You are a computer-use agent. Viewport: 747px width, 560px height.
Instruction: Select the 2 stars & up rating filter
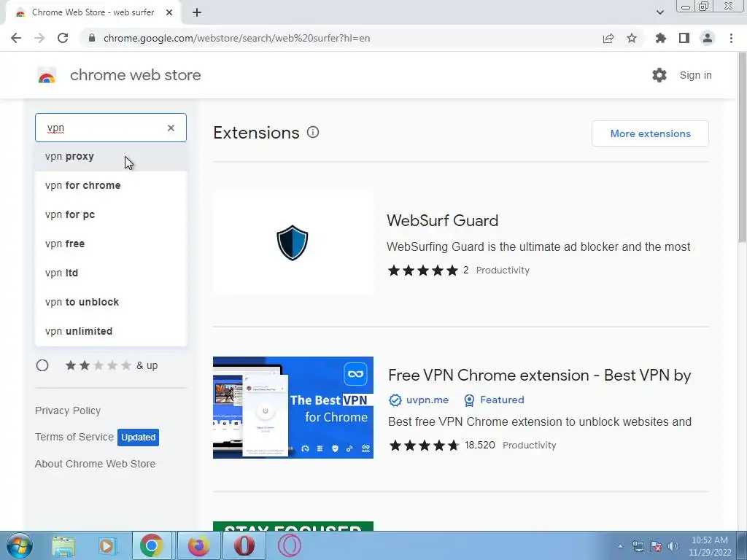tap(42, 365)
